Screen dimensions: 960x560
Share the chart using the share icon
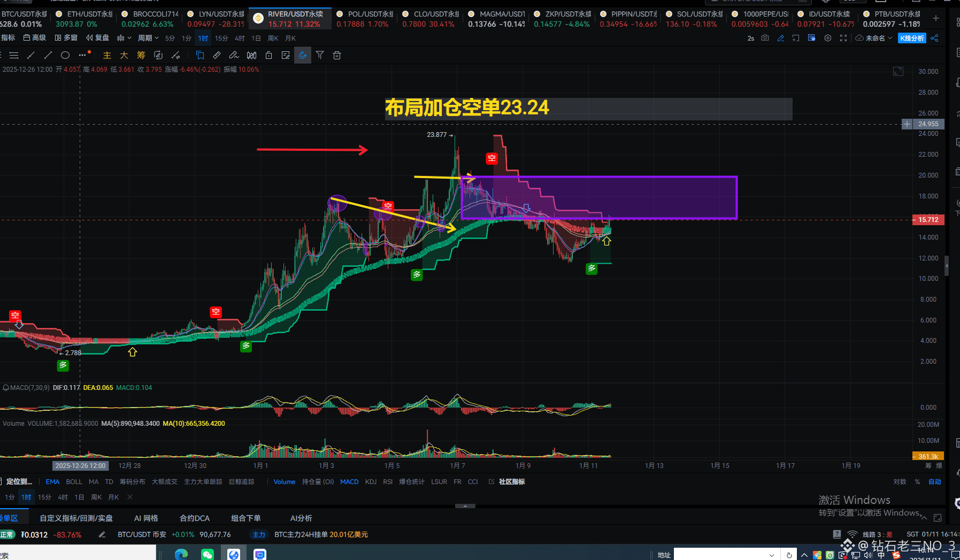(x=935, y=38)
